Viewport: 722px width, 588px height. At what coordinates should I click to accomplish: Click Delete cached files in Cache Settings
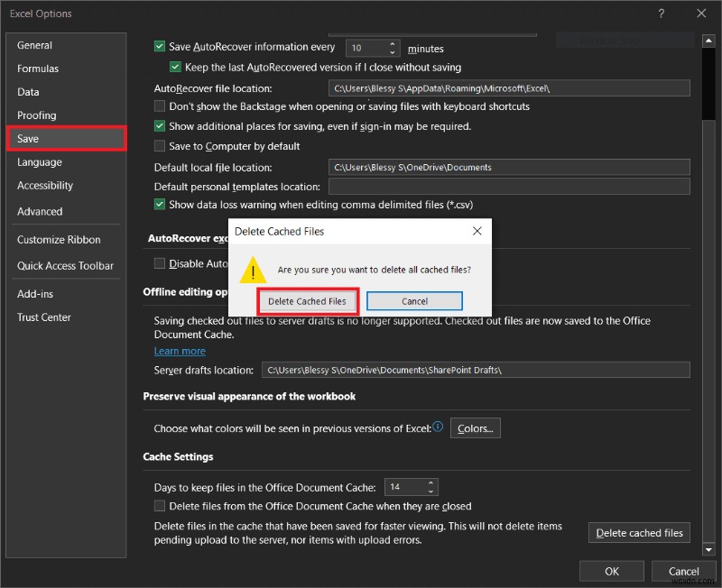pos(639,533)
